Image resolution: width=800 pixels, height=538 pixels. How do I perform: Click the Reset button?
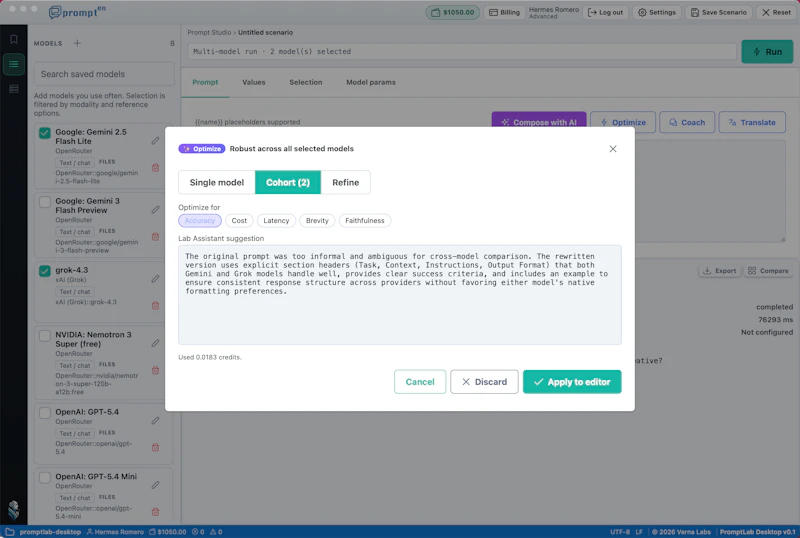tap(776, 12)
